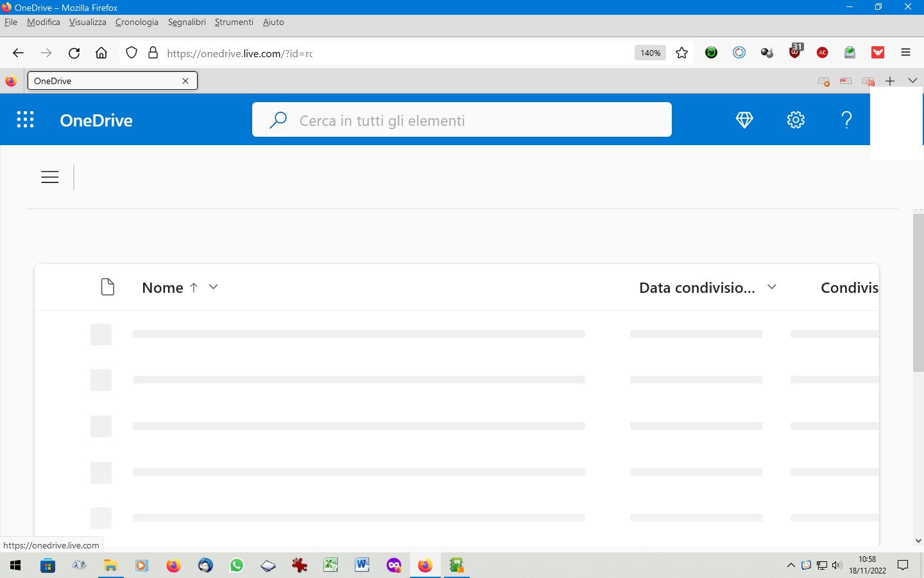Go to the Firefox home page
Viewport: 924px width, 578px height.
point(101,53)
